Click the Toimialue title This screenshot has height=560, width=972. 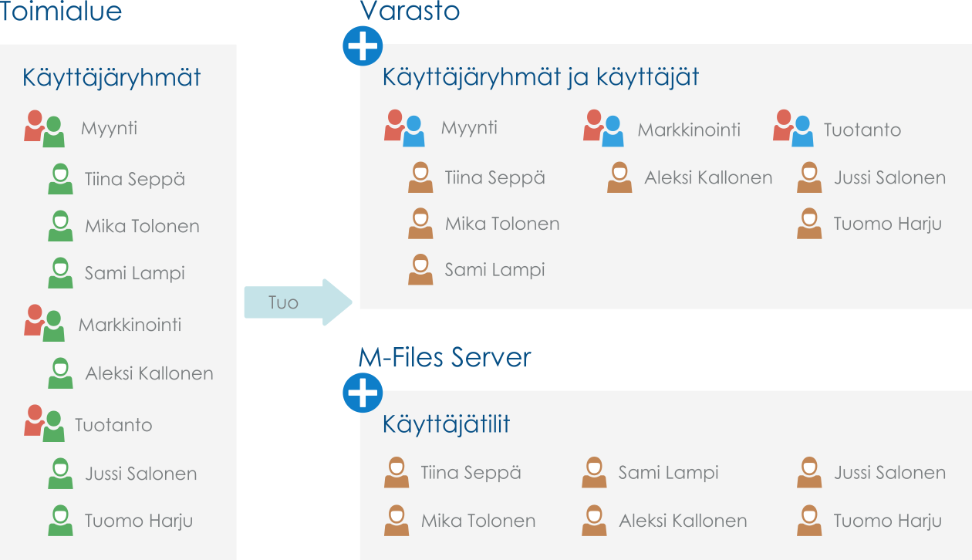tap(61, 12)
